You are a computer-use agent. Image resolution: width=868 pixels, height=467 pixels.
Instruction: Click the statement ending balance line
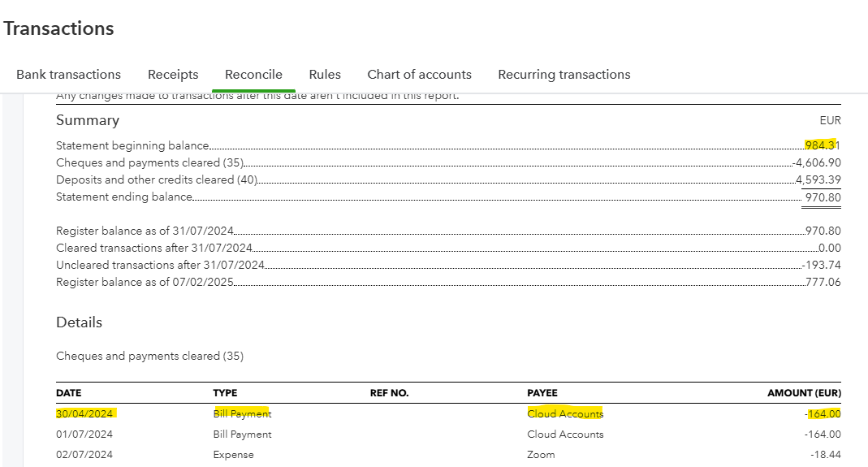tap(124, 197)
